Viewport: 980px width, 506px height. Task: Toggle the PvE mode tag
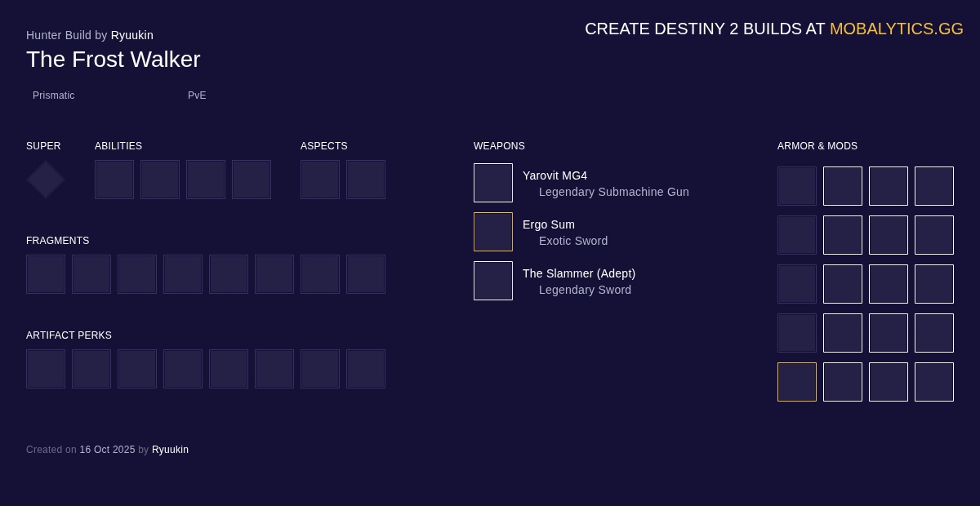(x=197, y=95)
